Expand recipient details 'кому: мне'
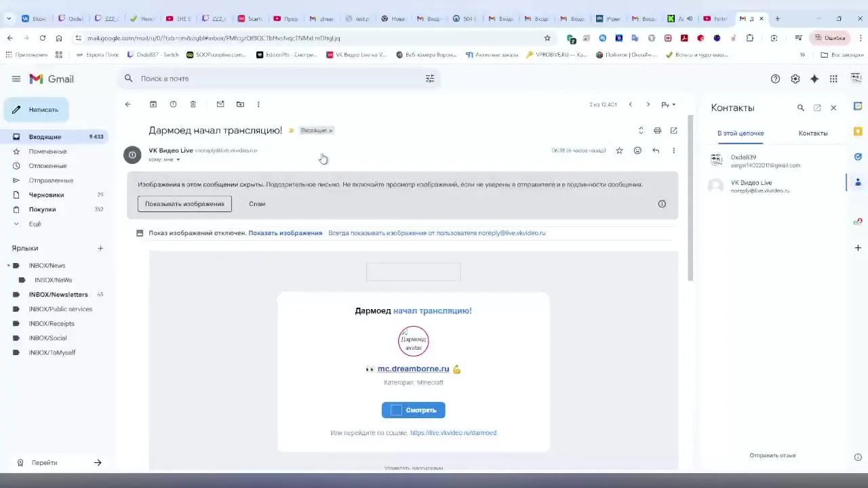This screenshot has width=868, height=488. 178,160
